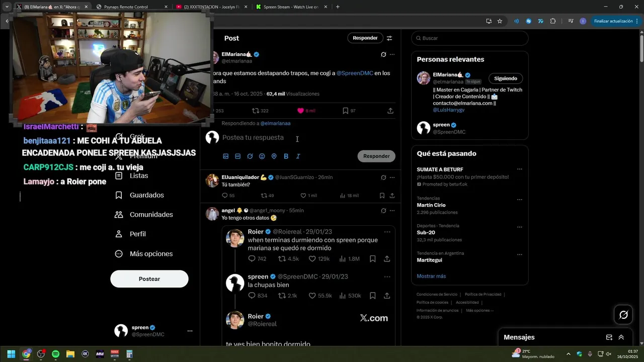Viewport: 644px width, 362px height.
Task: Repost ElJuaniquilador's reply with 49 reposts
Action: (x=267, y=196)
